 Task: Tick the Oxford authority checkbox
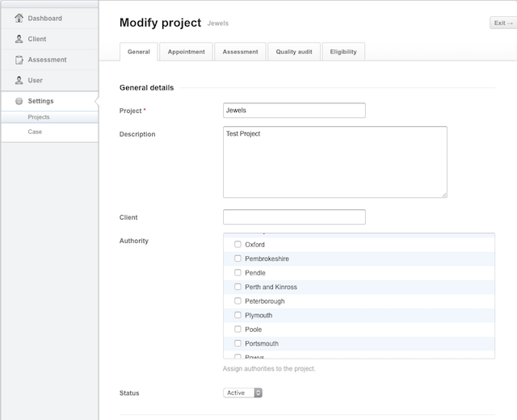coord(237,245)
